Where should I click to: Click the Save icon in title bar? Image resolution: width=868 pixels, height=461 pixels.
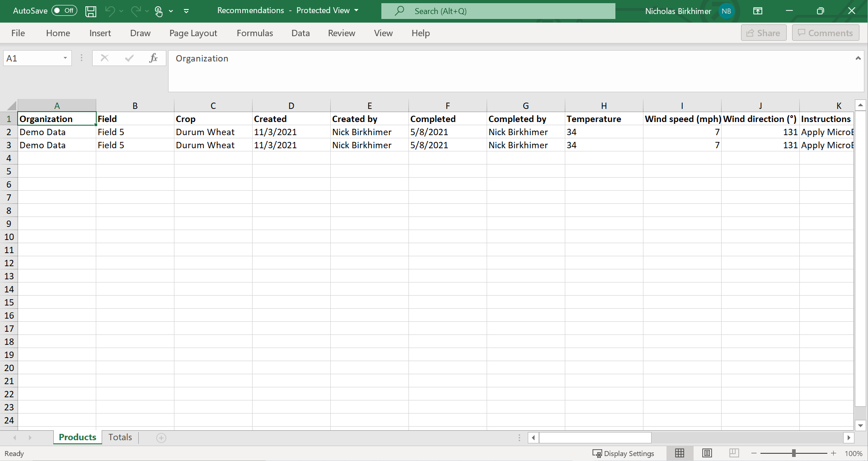(91, 11)
